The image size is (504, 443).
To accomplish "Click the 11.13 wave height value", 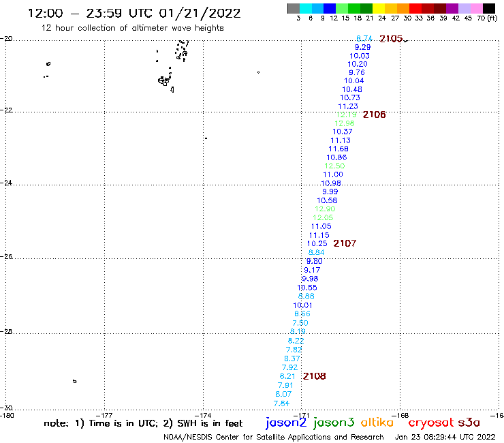I will 341,140.
